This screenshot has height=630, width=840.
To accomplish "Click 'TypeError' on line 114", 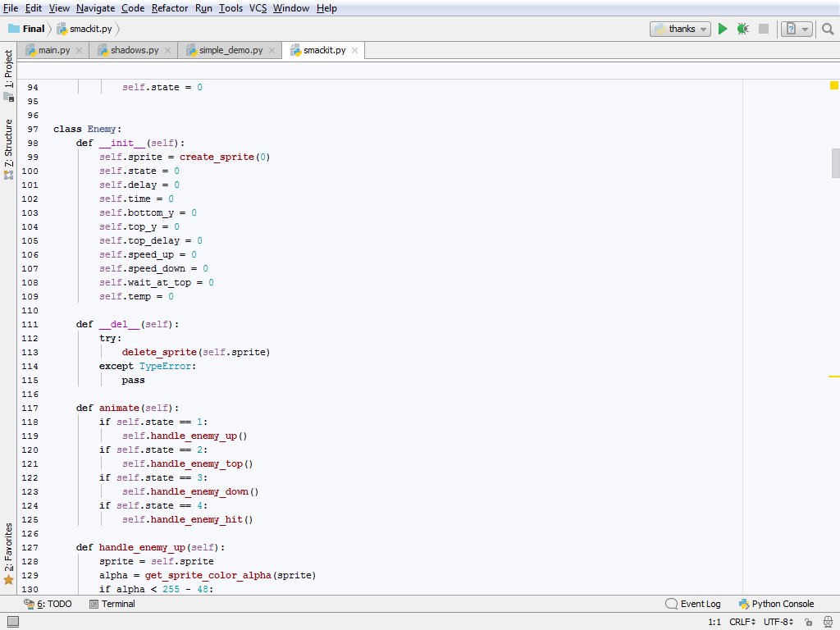I will click(x=165, y=367).
